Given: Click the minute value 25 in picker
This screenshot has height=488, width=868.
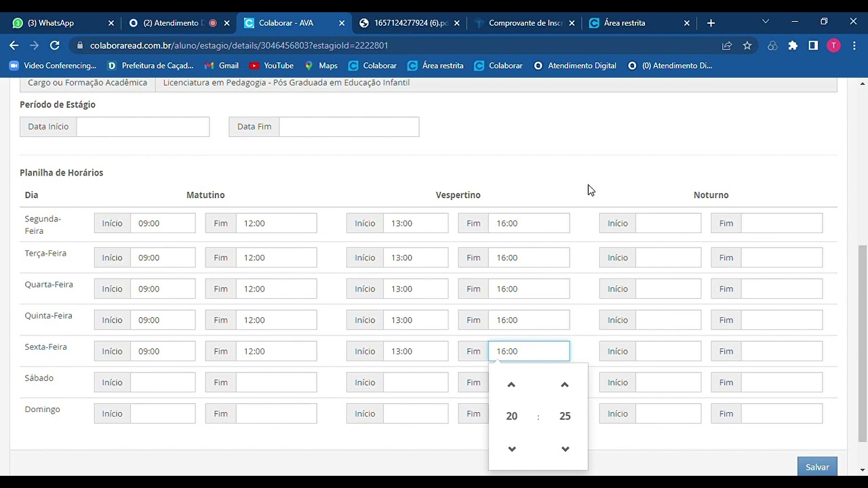Looking at the screenshot, I should pyautogui.click(x=565, y=416).
